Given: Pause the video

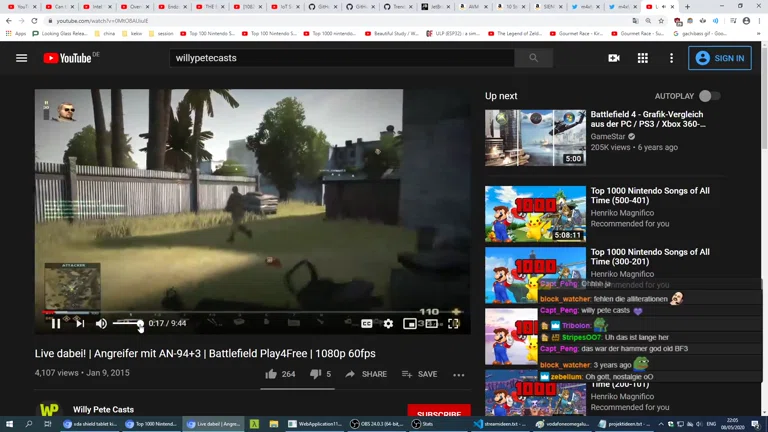Looking at the screenshot, I should [x=56, y=323].
